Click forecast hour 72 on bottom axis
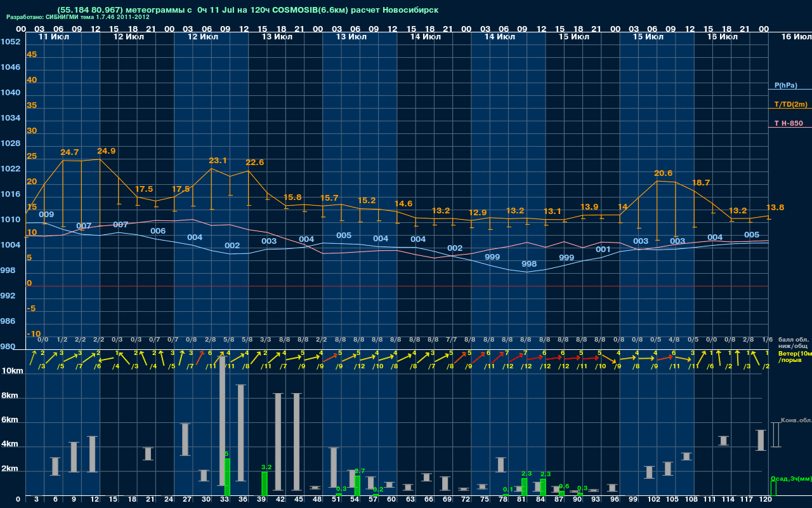 tap(466, 500)
